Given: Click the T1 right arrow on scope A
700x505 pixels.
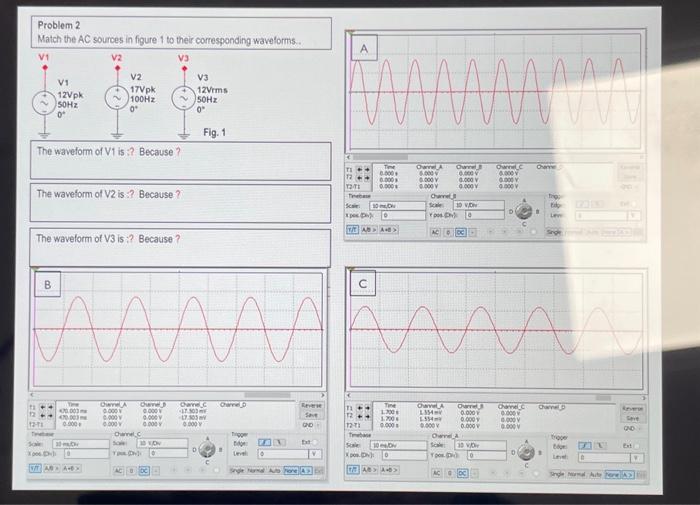Looking at the screenshot, I should coord(367,170).
